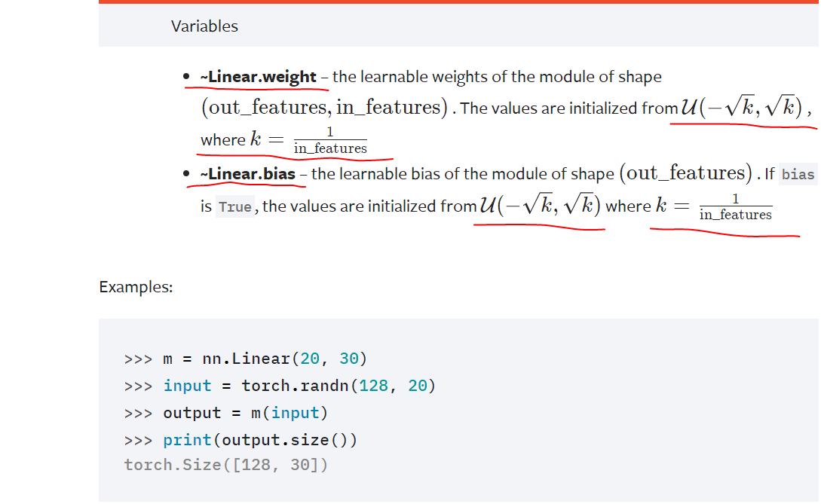Click the 'Variables' heading

coord(204,26)
